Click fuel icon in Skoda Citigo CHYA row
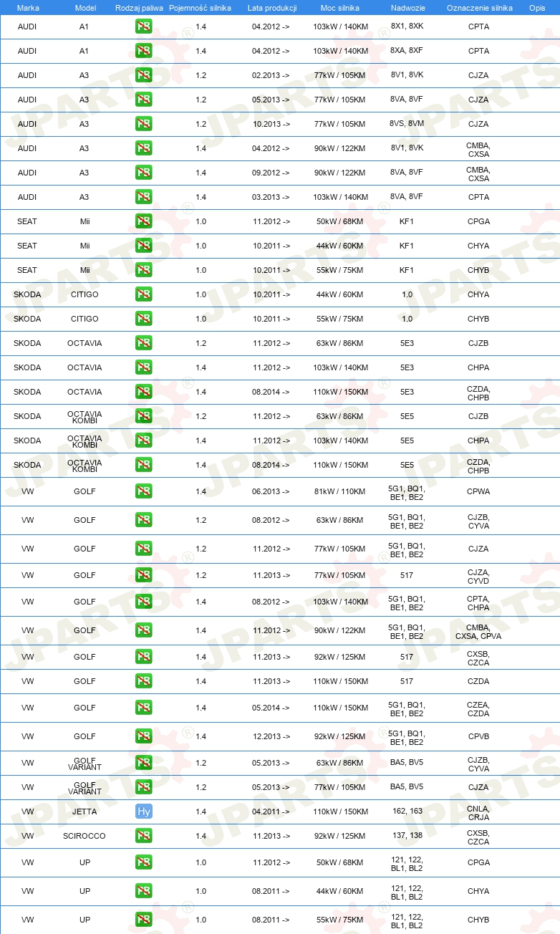The width and height of the screenshot is (560, 934). (x=143, y=294)
